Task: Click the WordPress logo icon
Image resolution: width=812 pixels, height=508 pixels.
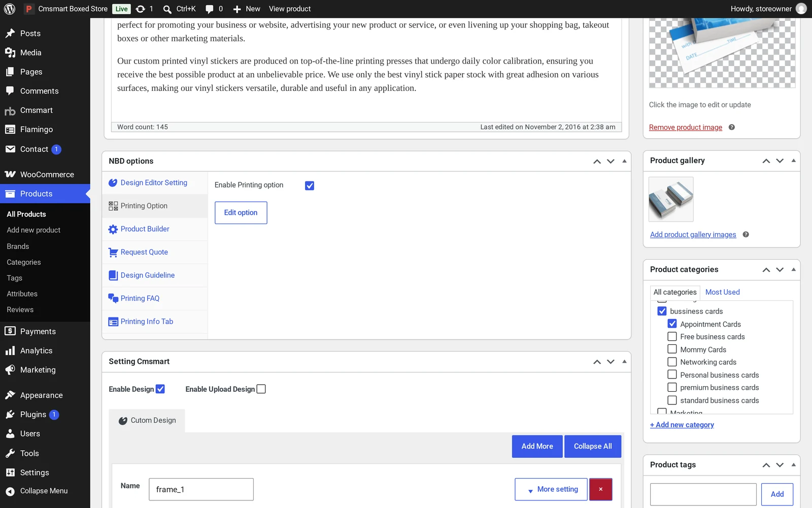Action: pyautogui.click(x=10, y=9)
